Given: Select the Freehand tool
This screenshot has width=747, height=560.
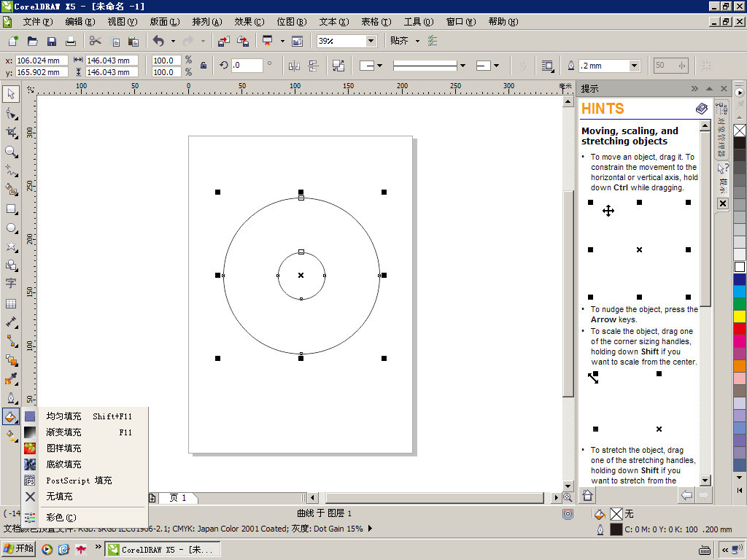Looking at the screenshot, I should click(x=11, y=171).
